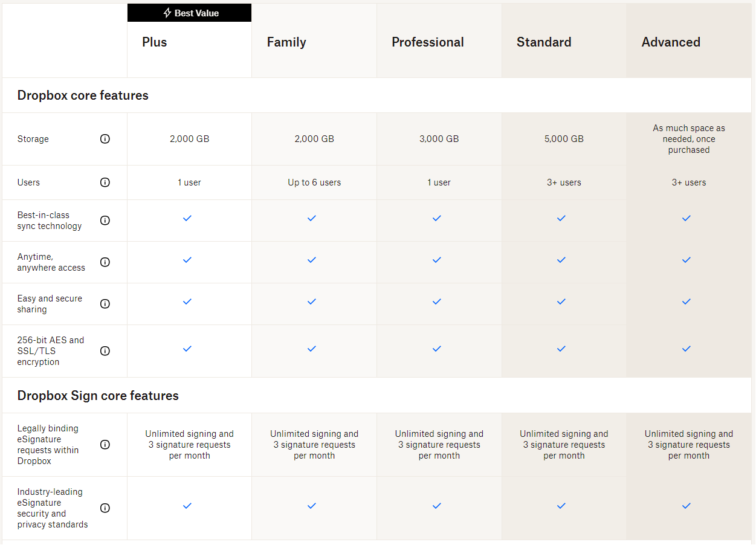The width and height of the screenshot is (756, 545).
Task: Click Family checkmark in Easy and secure sharing row
Action: (312, 302)
